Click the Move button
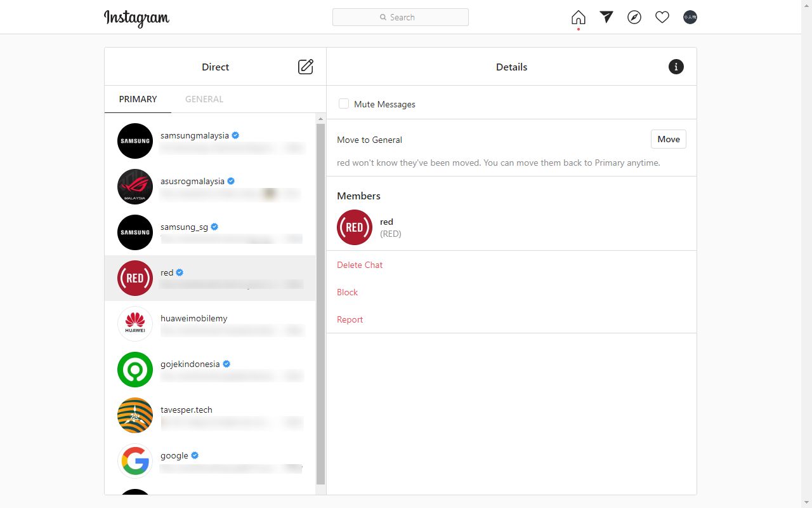This screenshot has height=508, width=812. (x=669, y=139)
